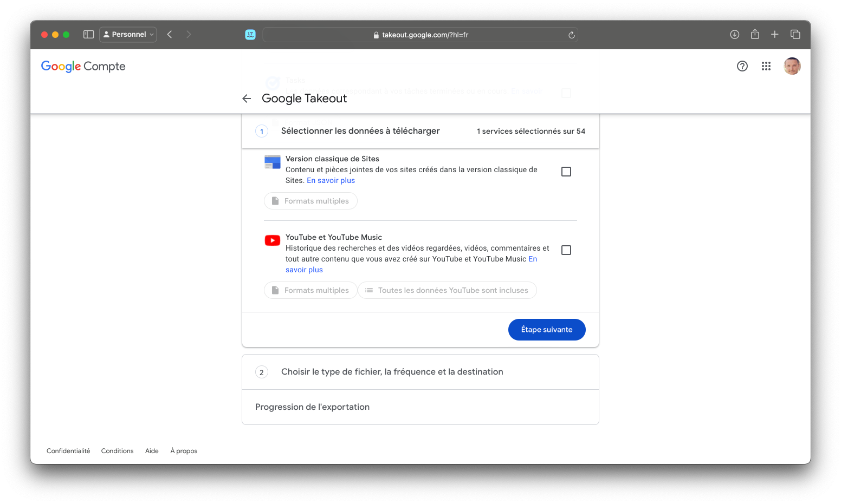Open the Personnel profile dropdown
The image size is (841, 504).
tap(128, 34)
